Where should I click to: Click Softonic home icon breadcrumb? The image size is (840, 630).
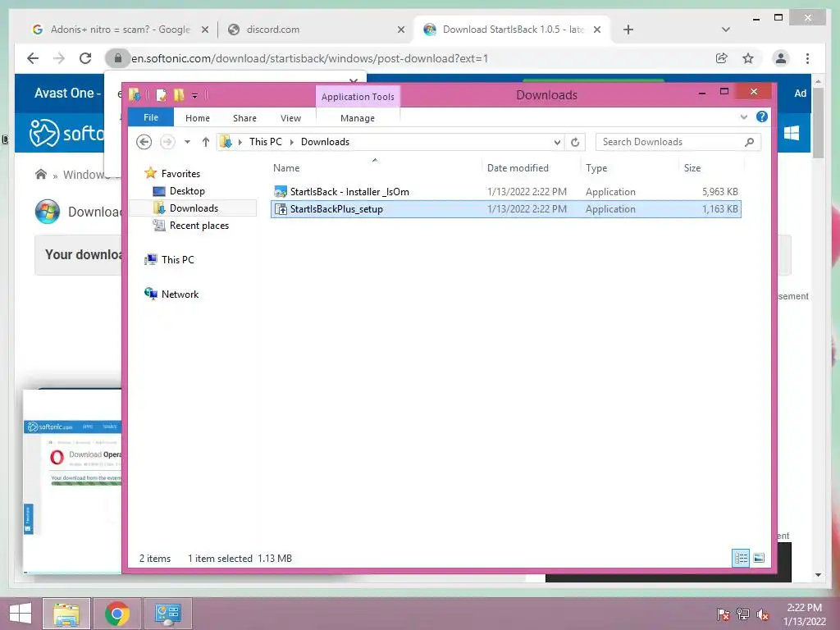(41, 174)
